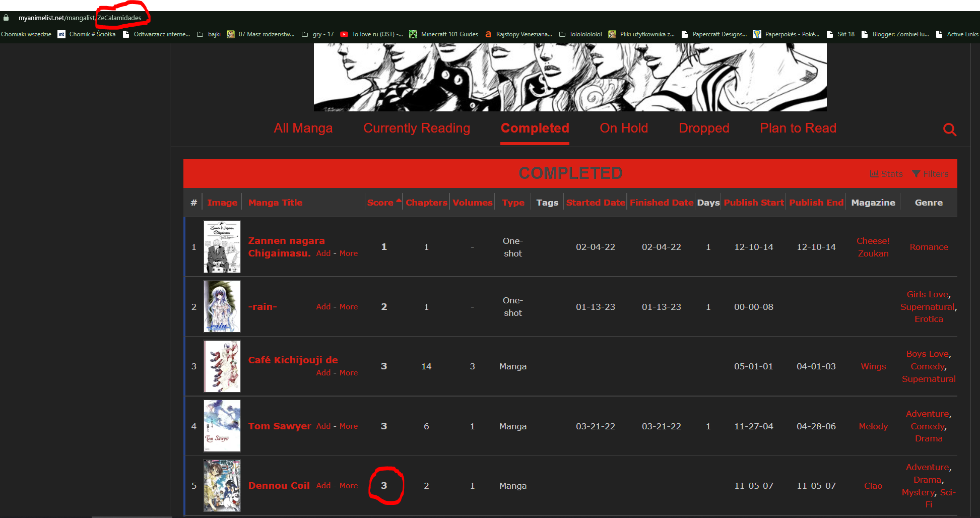Open the Boys Love genre link

pos(928,354)
